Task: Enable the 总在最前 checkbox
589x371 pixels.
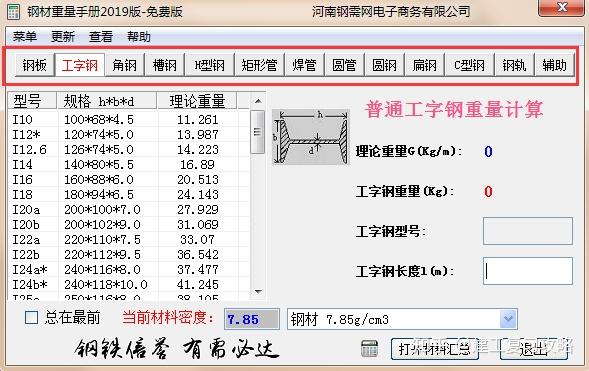Action: click(x=31, y=318)
